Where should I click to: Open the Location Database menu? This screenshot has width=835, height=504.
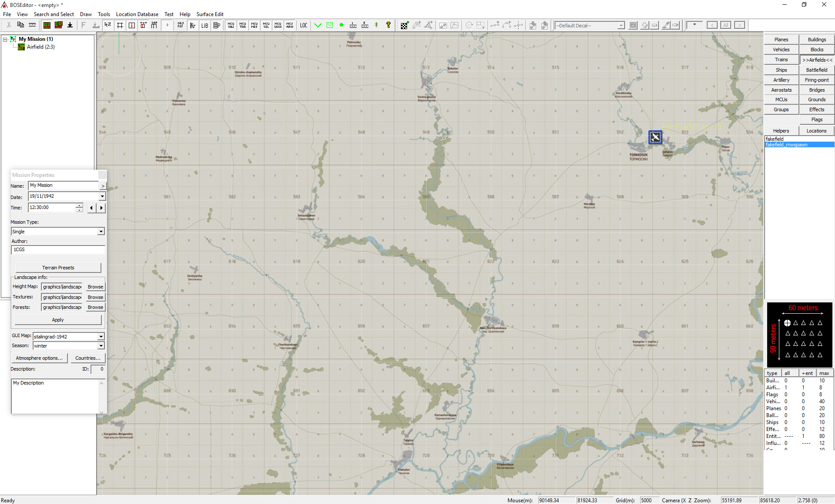tap(137, 14)
